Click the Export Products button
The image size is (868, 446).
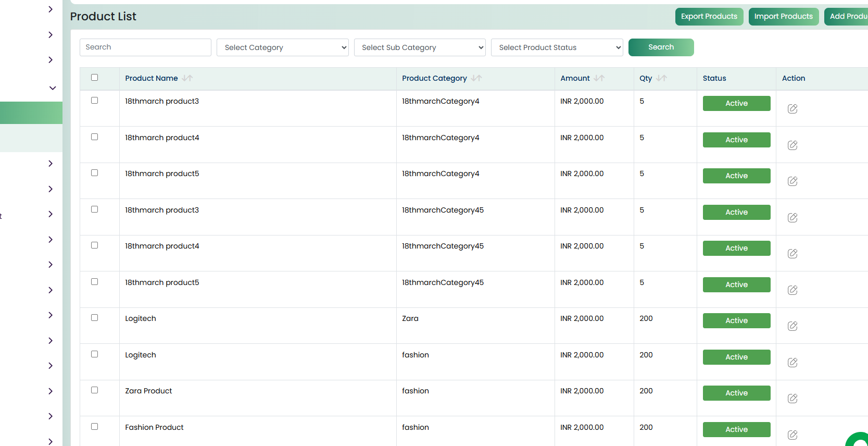(709, 17)
